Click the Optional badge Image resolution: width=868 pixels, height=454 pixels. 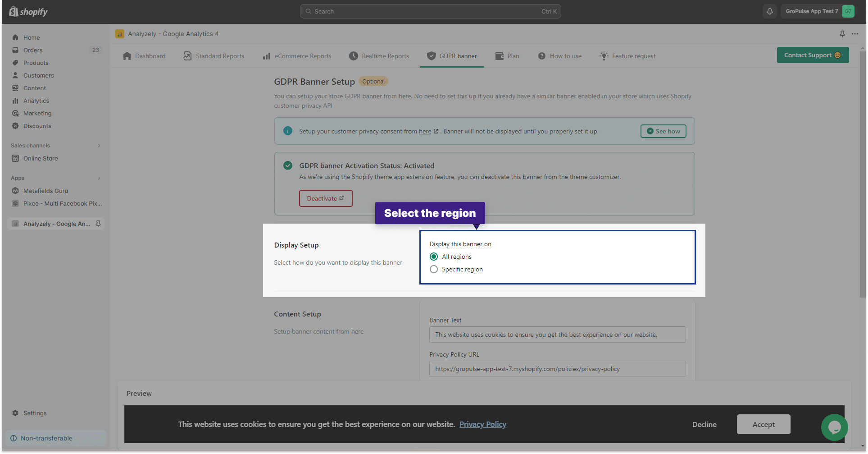(x=373, y=82)
